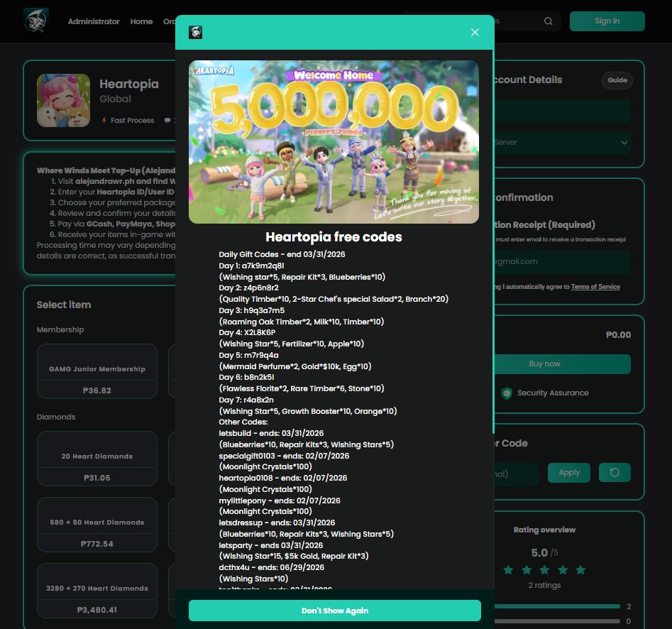Apply the promo code

point(568,473)
